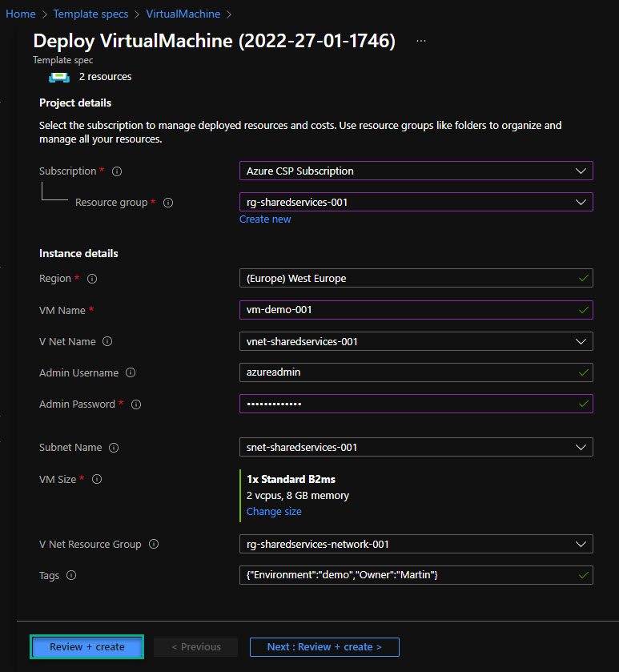Open the ellipsis more options menu
This screenshot has height=672, width=619.
pos(421,41)
